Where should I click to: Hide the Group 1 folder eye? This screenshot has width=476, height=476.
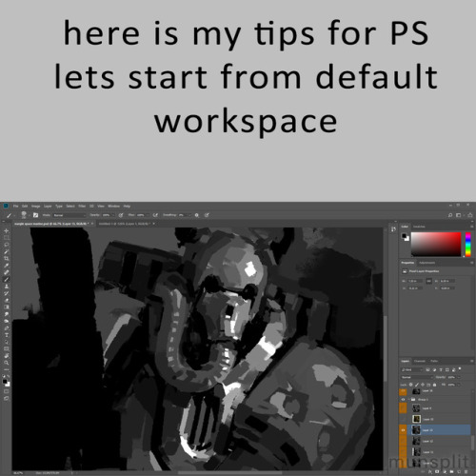point(403,400)
